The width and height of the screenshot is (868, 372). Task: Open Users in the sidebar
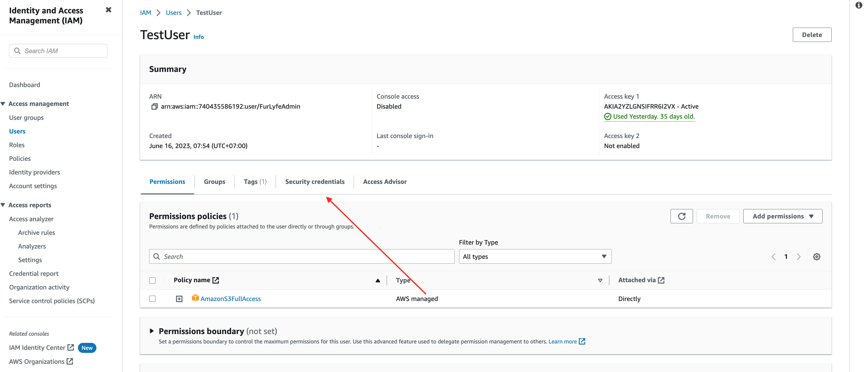(17, 131)
